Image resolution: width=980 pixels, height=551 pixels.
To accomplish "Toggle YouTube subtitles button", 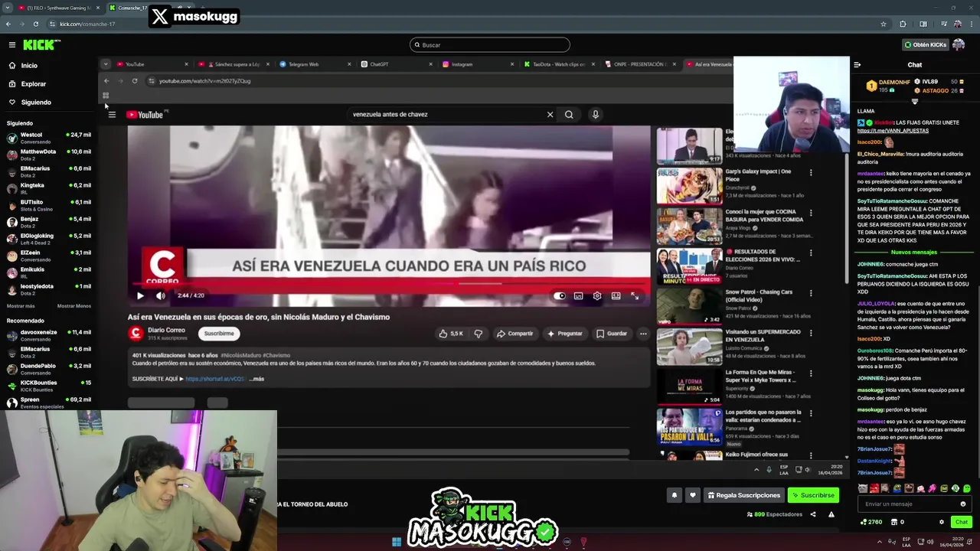I will click(x=578, y=295).
